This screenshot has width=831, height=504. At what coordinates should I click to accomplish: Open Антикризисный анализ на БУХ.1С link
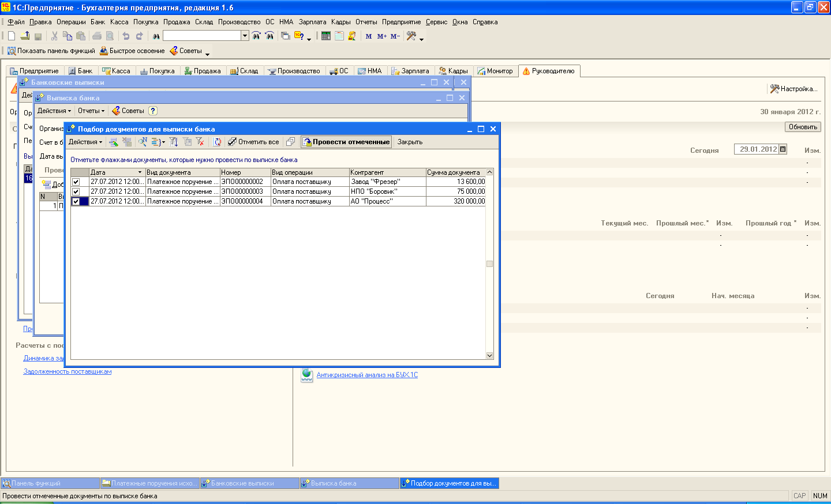pyautogui.click(x=367, y=375)
